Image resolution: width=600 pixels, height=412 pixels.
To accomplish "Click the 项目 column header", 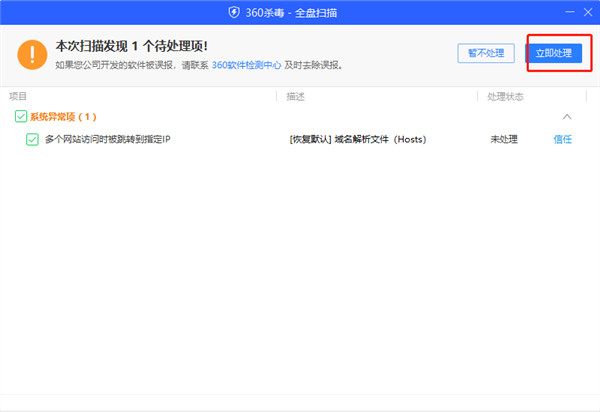I will [18, 96].
